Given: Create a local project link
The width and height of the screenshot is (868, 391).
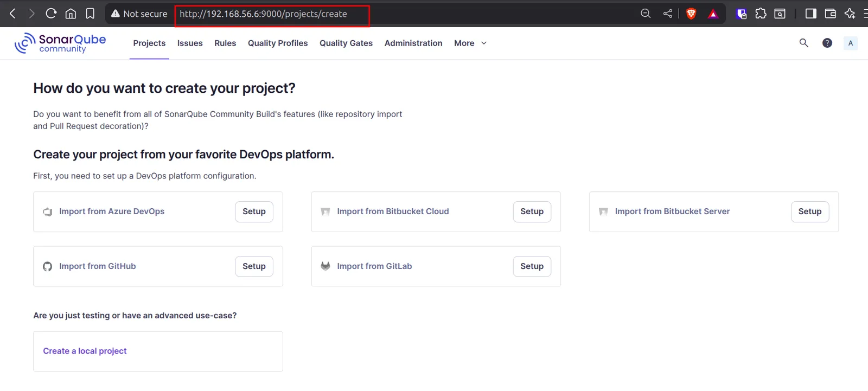Looking at the screenshot, I should click(85, 351).
